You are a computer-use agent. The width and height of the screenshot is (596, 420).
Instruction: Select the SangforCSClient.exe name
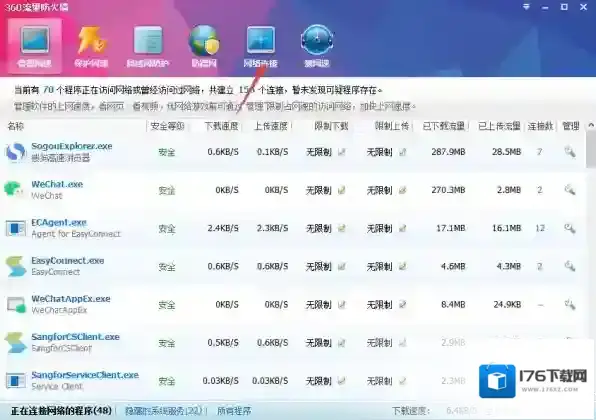76,337
